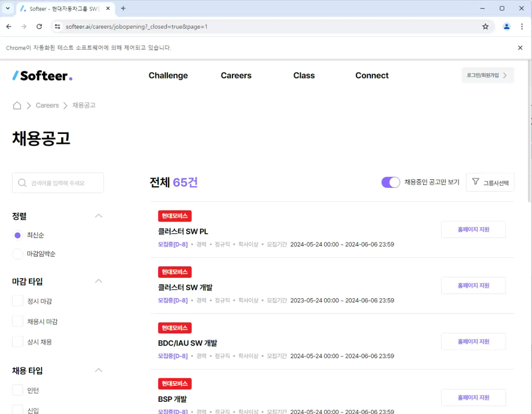Reload the page with refresh icon
The width and height of the screenshot is (532, 414).
click(x=39, y=26)
